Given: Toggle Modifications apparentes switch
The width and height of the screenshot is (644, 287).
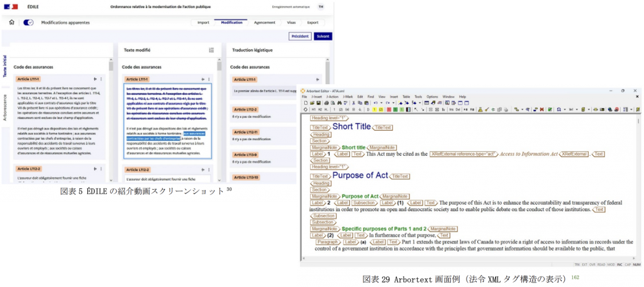Looking at the screenshot, I should coord(28,23).
